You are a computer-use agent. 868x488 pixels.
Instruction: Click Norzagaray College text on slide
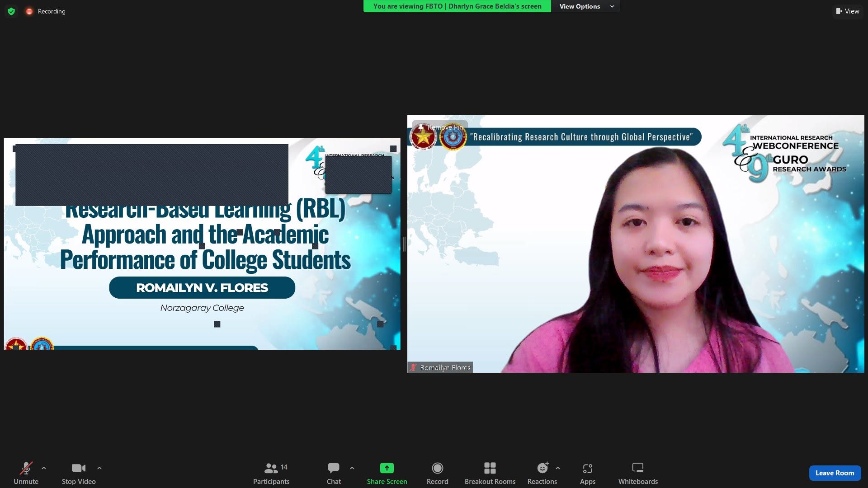point(202,308)
